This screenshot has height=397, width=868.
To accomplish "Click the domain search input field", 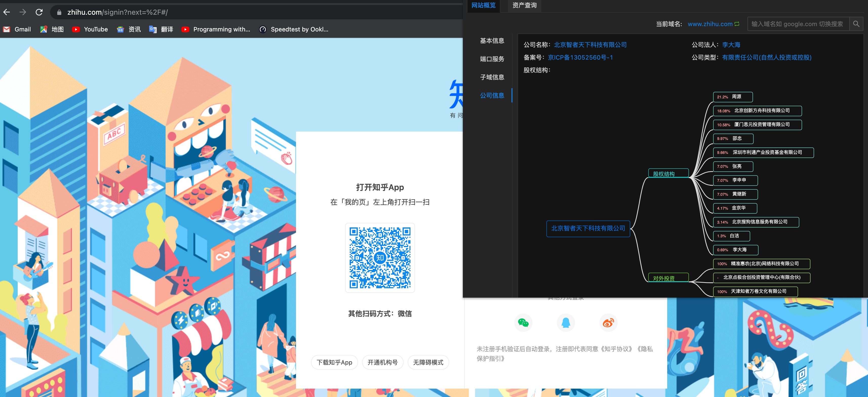I will point(798,24).
